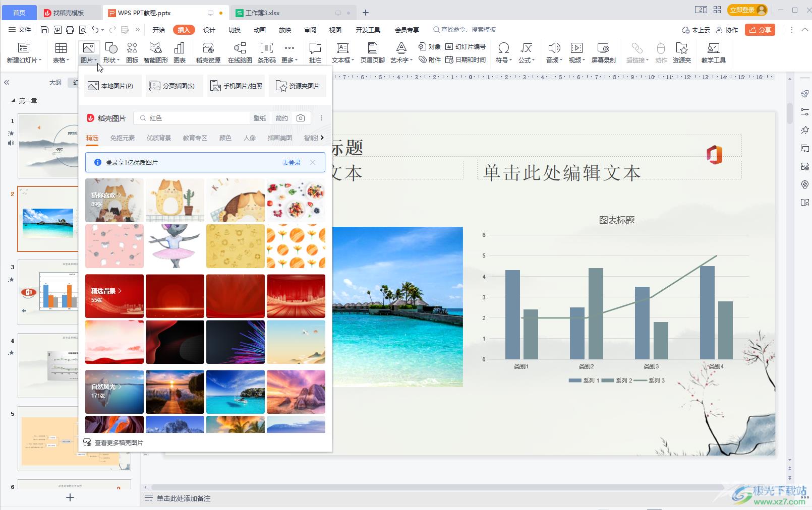Collapse the 第一章 section
The height and width of the screenshot is (510, 812).
[x=14, y=101]
